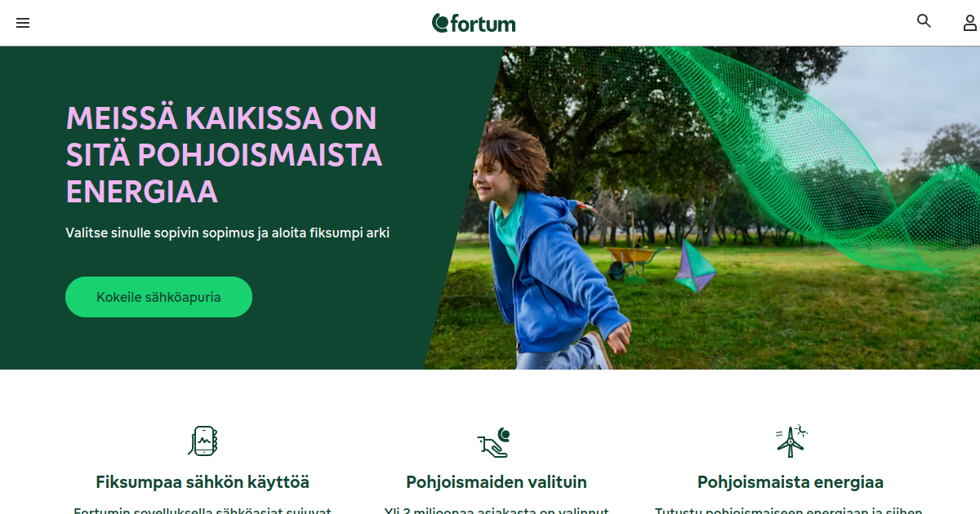The image size is (980, 514).
Task: Click the Yli 2 miljoonaa asiakasta text
Action: pos(497,511)
